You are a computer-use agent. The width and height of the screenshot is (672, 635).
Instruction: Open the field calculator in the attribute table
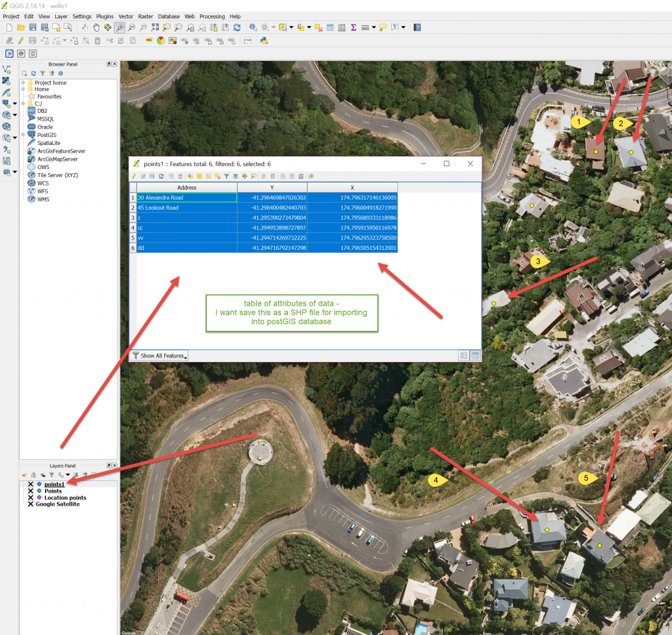[301, 176]
